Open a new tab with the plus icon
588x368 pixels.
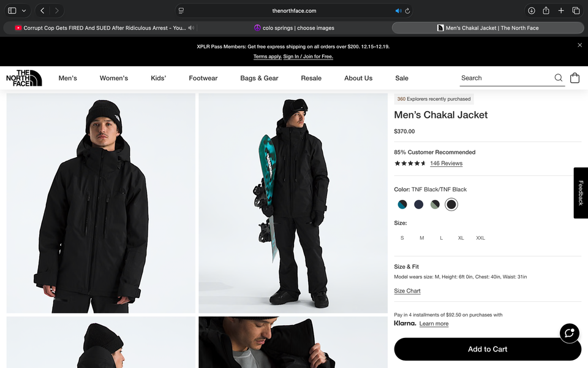point(560,10)
